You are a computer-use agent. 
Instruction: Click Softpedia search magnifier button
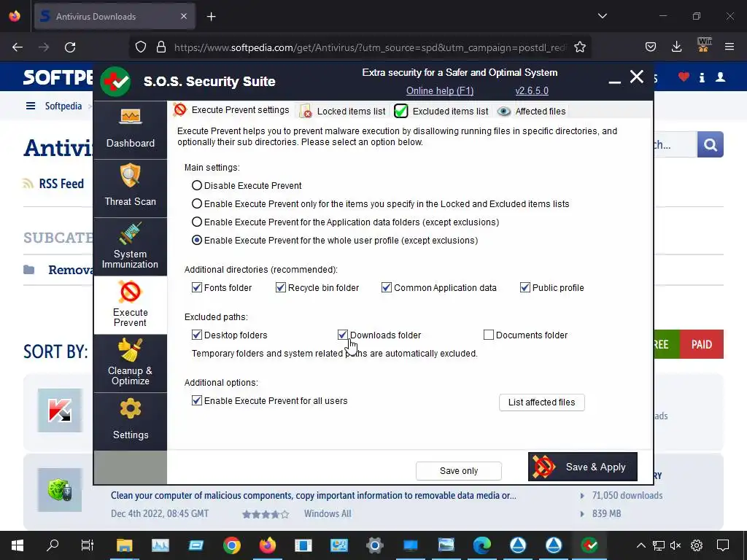[711, 144]
